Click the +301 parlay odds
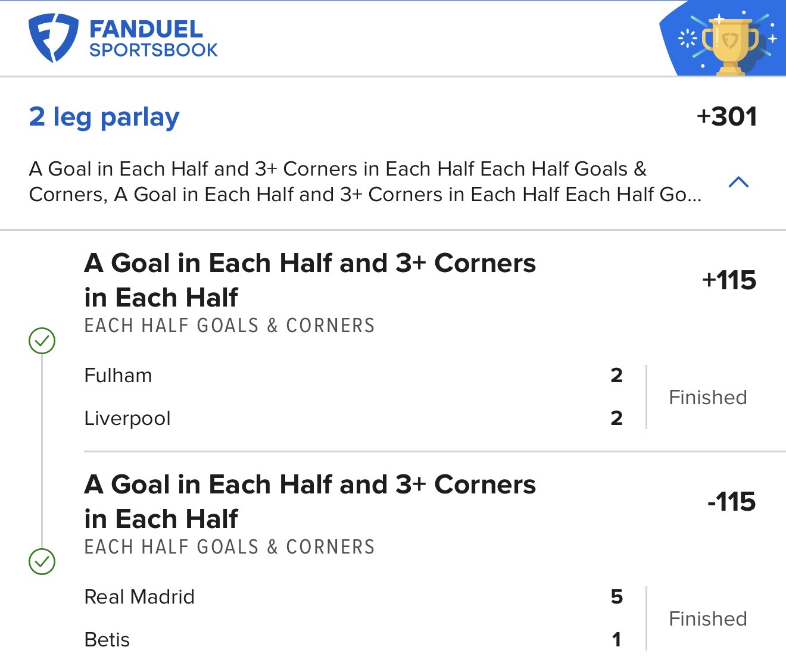The image size is (786, 672). (x=726, y=117)
